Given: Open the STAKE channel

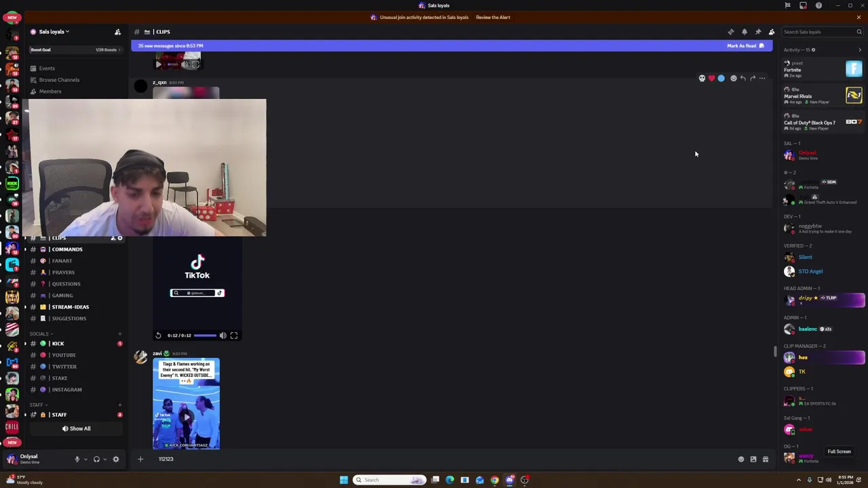Looking at the screenshot, I should pos(75,378).
